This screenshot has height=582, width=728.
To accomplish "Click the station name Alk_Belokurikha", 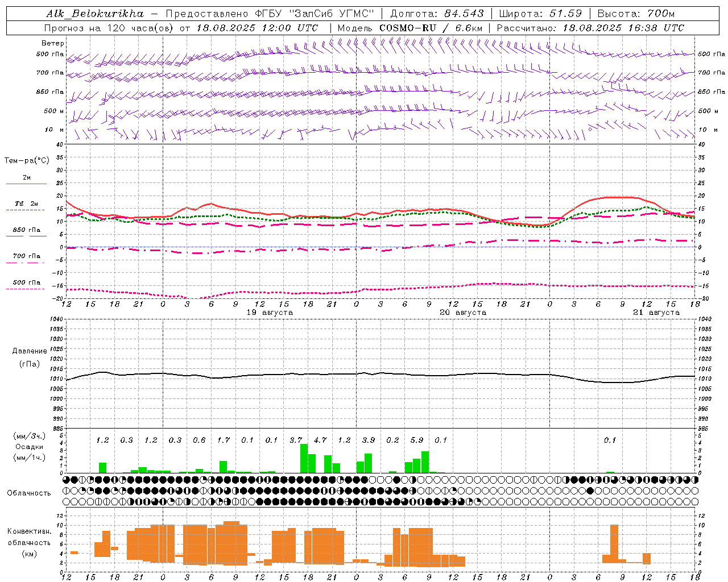I will coord(95,14).
